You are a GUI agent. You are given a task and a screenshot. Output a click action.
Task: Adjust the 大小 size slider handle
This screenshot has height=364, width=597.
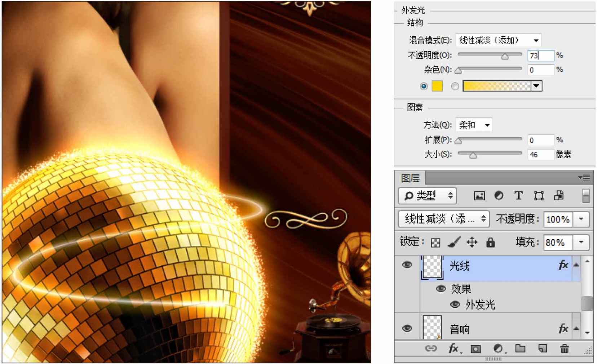click(473, 155)
